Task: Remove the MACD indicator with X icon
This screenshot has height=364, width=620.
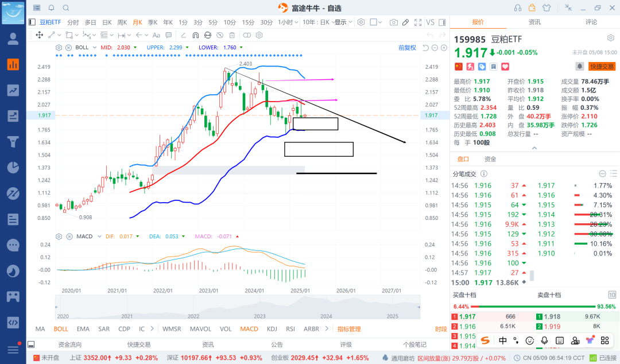Action: pyautogui.click(x=69, y=237)
